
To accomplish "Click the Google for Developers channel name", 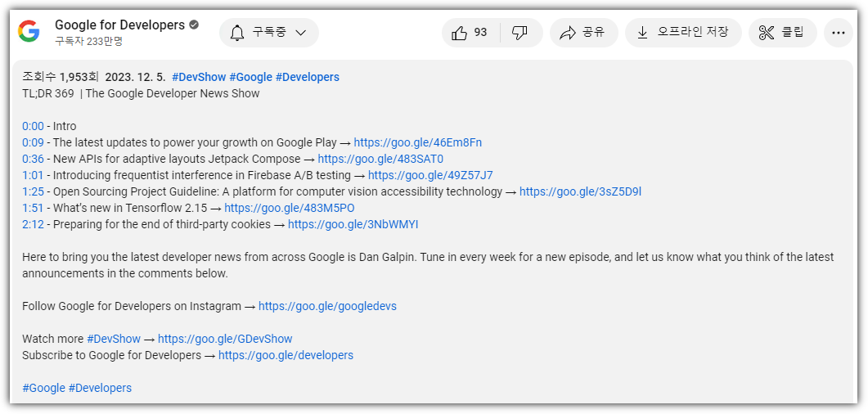I will point(119,25).
